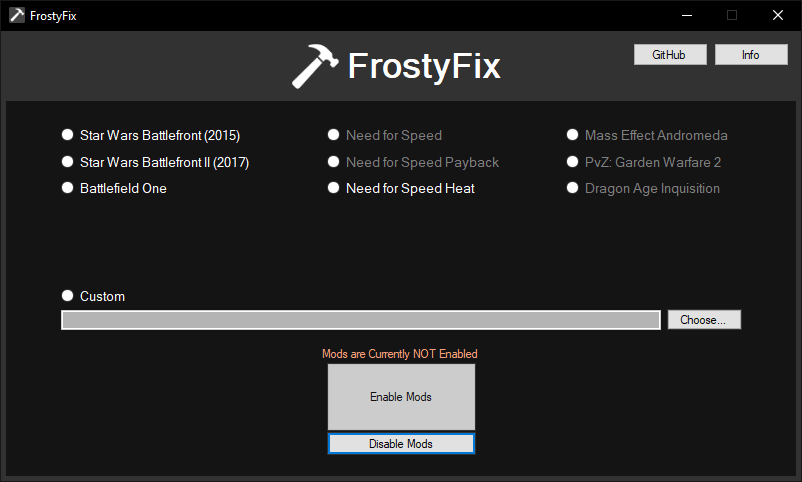Minimize the FrostyFix window
The height and width of the screenshot is (482, 802).
(686, 15)
